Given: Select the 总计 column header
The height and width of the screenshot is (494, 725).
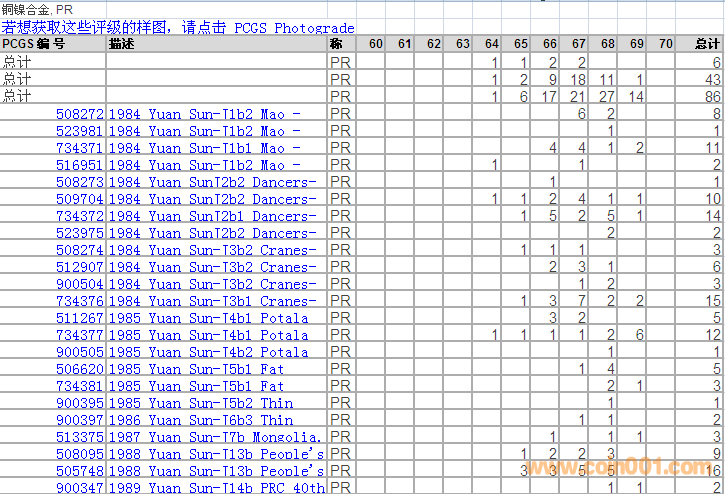Looking at the screenshot, I should click(x=706, y=44).
